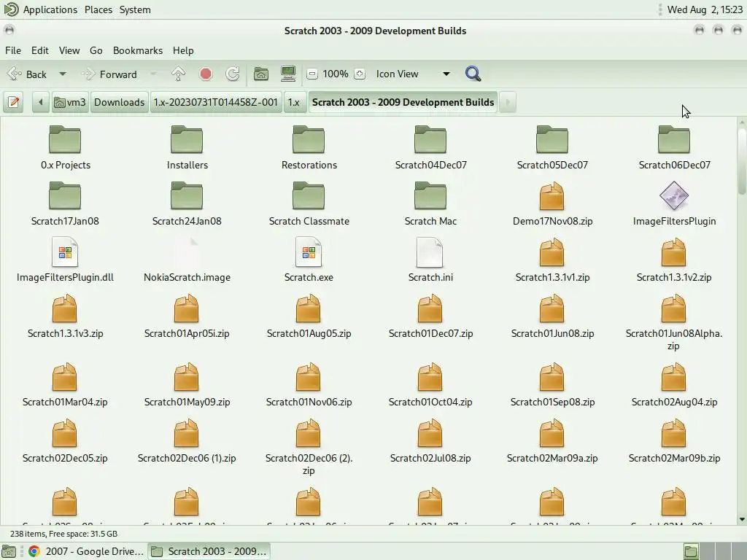The image size is (747, 560).
Task: Select the 0.x Projects folder
Action: point(65,147)
